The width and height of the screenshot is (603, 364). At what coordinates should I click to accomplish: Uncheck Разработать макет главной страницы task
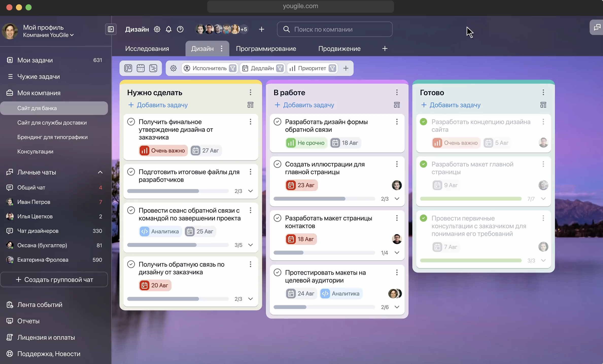pos(423,164)
